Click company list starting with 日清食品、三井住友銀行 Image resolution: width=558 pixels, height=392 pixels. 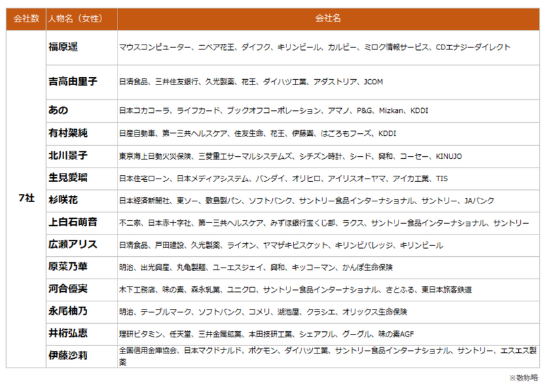coord(251,82)
